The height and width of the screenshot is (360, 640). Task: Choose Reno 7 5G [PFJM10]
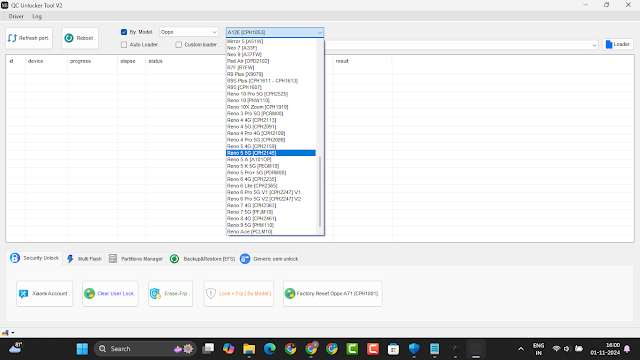click(x=271, y=212)
